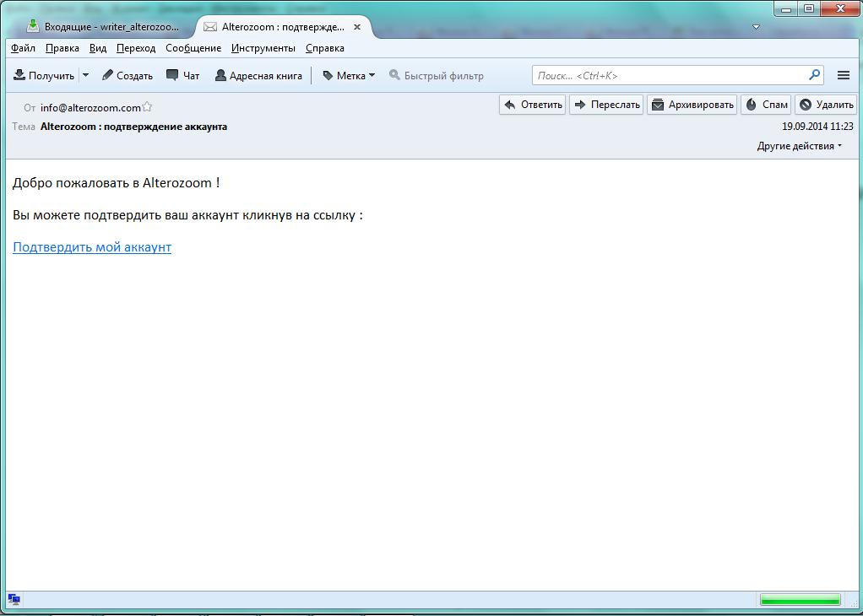Click the green progress bar in status bar

click(800, 600)
